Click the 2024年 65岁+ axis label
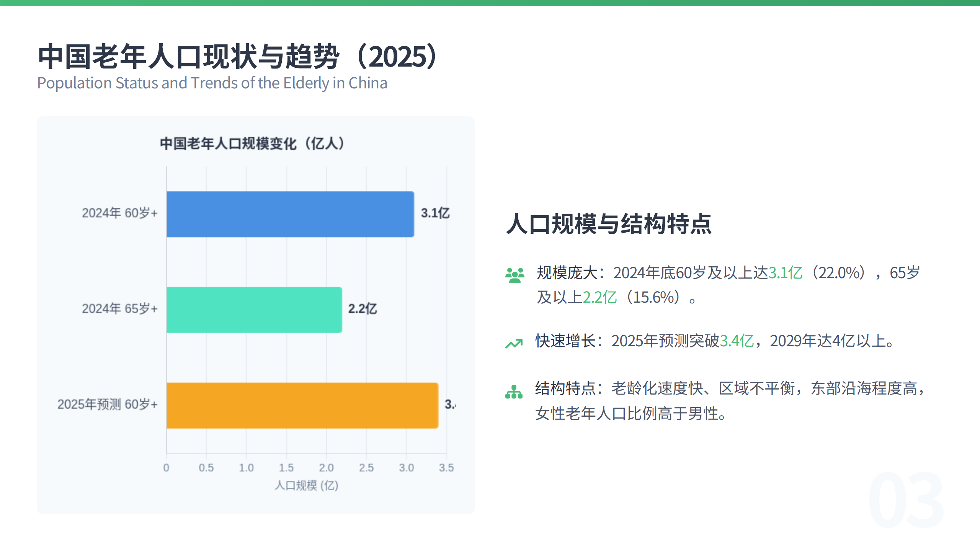 click(x=119, y=309)
